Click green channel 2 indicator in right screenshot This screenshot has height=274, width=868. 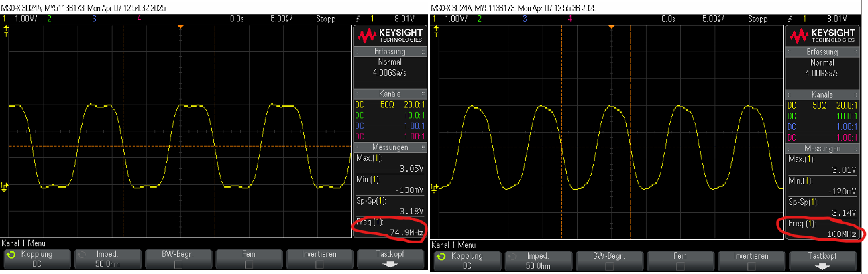(x=479, y=19)
